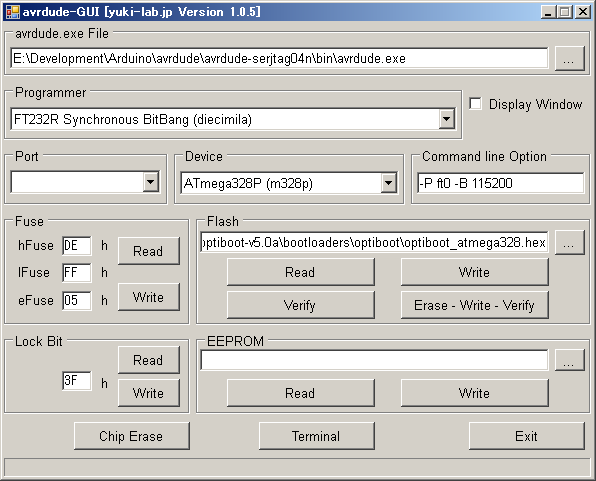Write the Fuse values
Viewport: 596px width, 481px height.
point(149,297)
